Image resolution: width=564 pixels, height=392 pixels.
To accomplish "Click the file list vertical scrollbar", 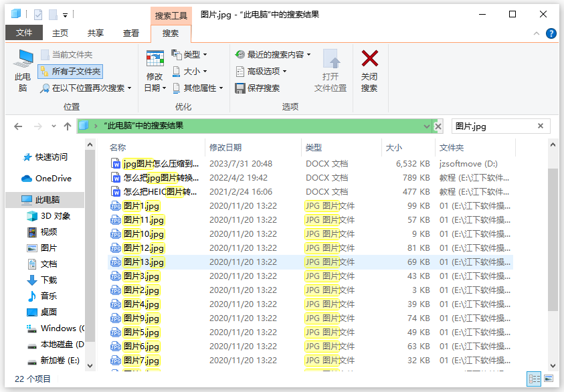I will click(x=553, y=239).
